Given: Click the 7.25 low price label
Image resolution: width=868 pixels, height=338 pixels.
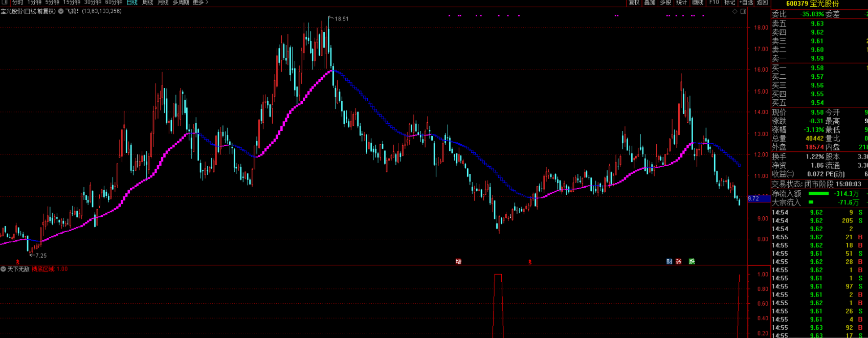Looking at the screenshot, I should coord(40,255).
